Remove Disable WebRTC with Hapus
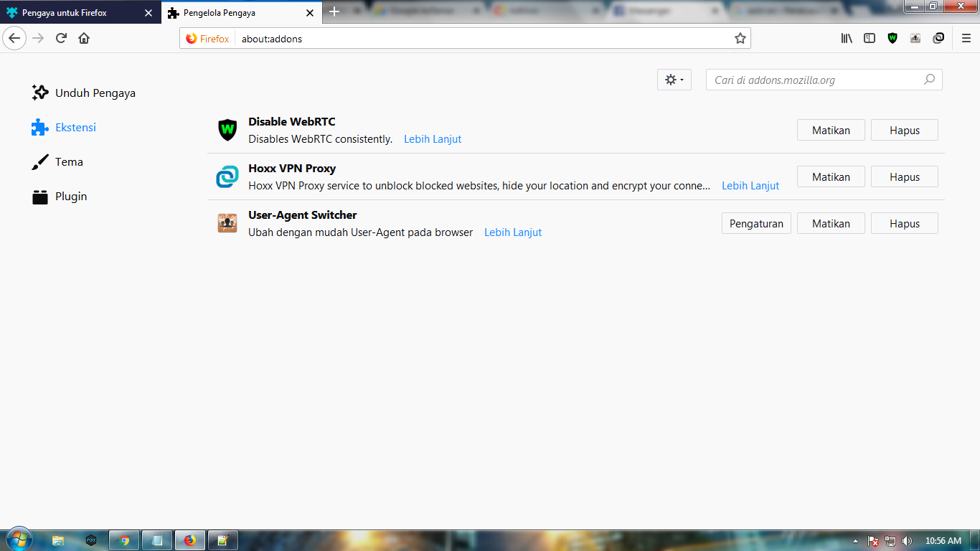 904,130
